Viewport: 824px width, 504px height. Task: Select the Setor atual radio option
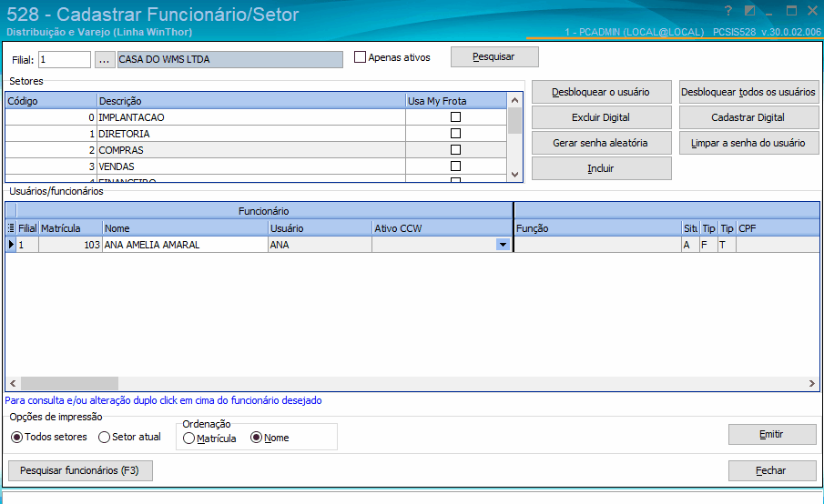click(104, 437)
